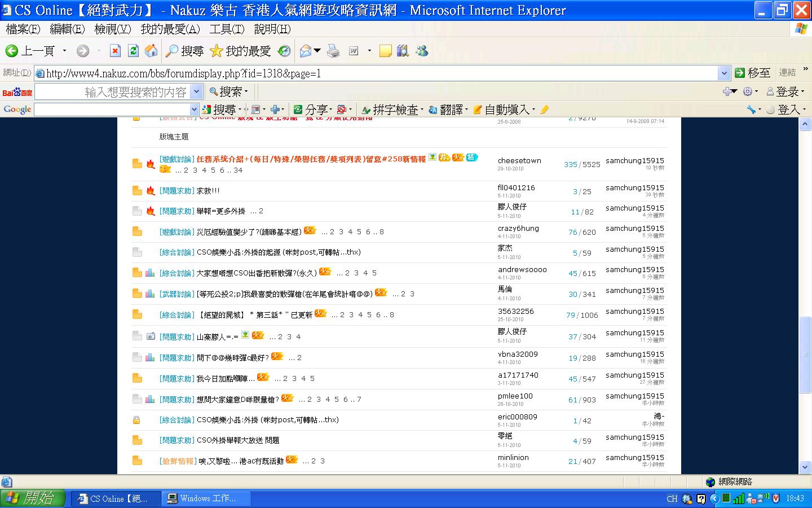The image size is (812, 508).
Task: Open the 求救!!! thread link
Action: click(x=208, y=191)
